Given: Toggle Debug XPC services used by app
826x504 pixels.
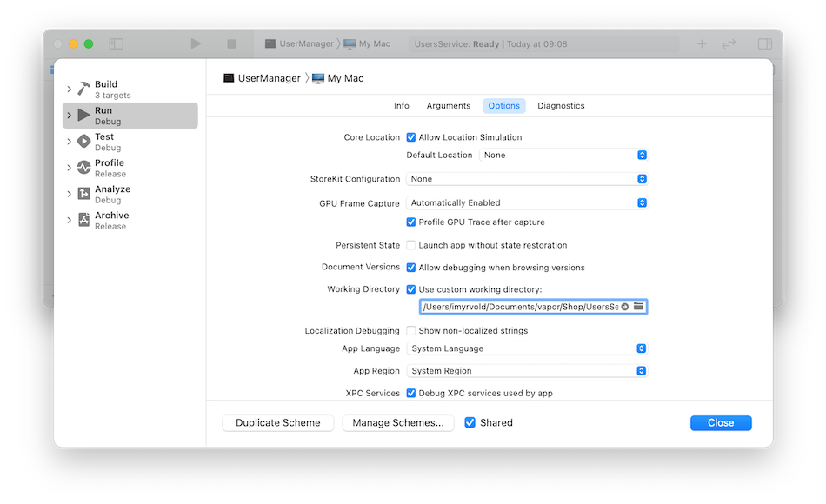Looking at the screenshot, I should [411, 393].
